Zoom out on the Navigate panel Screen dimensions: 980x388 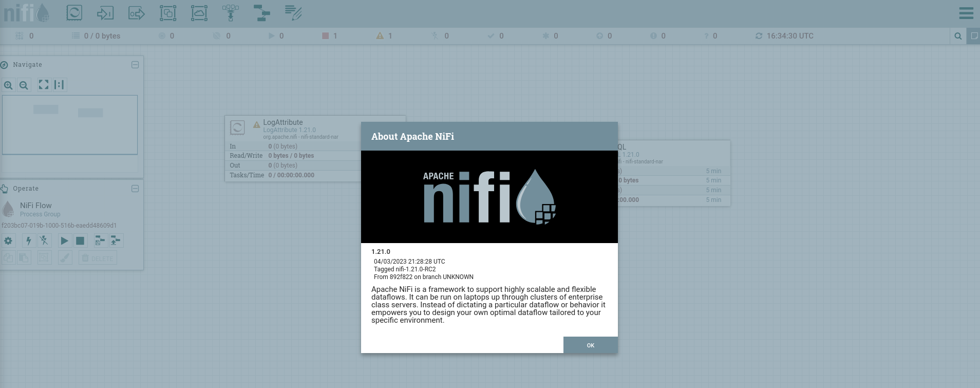[x=24, y=85]
